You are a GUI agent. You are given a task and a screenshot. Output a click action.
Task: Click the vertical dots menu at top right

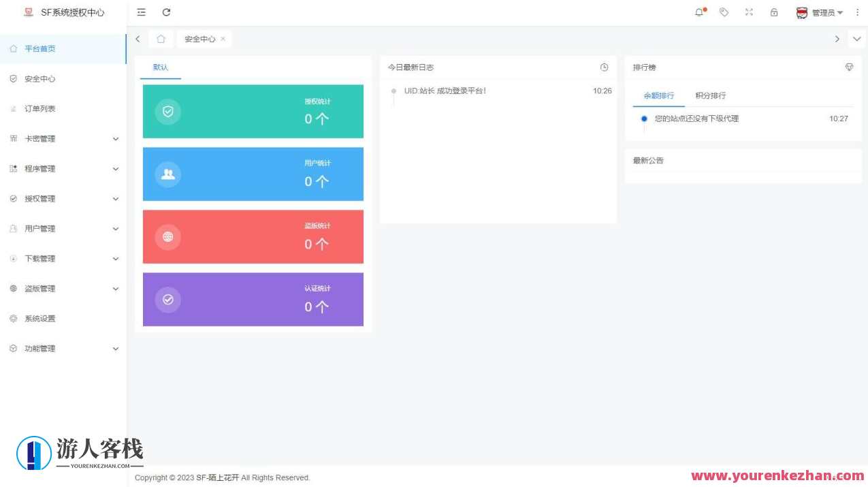click(x=857, y=12)
